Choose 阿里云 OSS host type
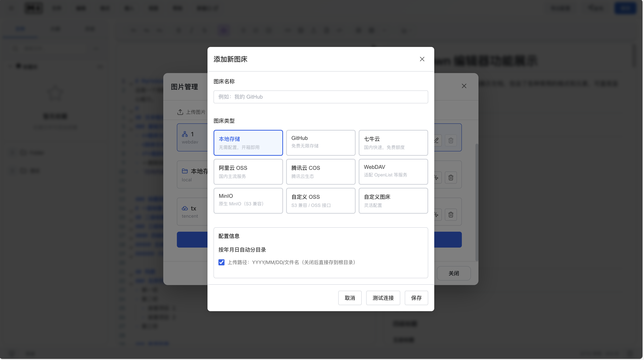Viewport: 644px width, 360px height. point(248,172)
